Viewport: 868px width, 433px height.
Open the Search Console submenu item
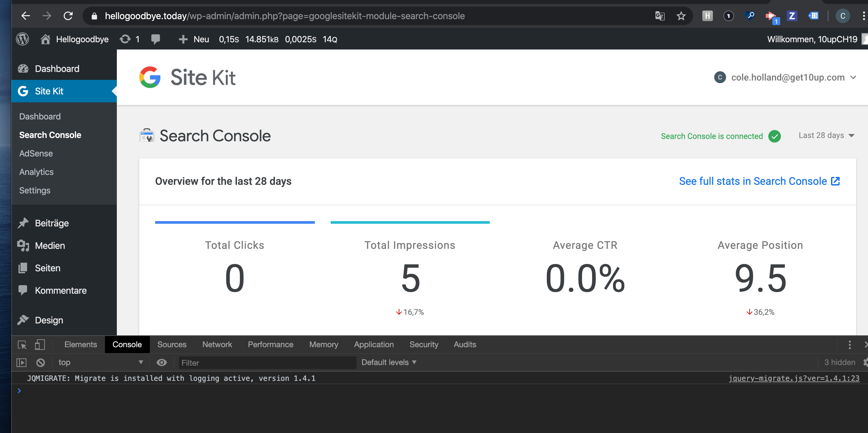coord(50,135)
